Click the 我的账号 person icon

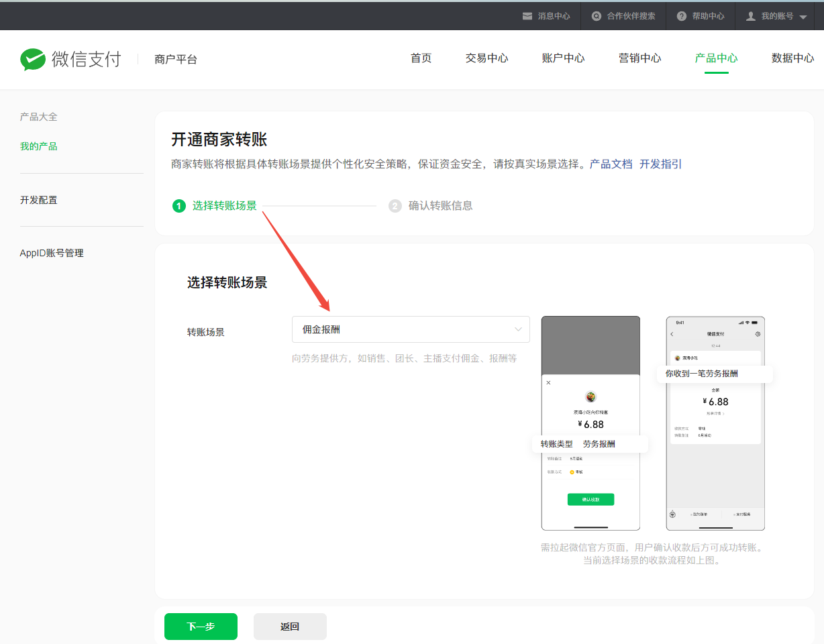pos(751,16)
